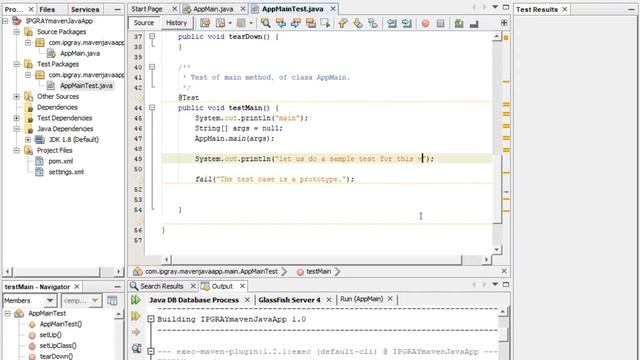
Task: Click testMain in editor breadcrumb bar
Action: click(318, 271)
